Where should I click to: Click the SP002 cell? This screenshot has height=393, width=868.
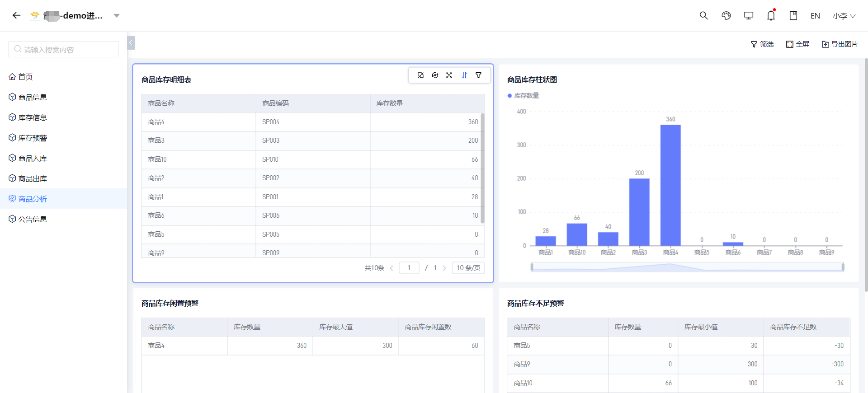[x=313, y=178]
